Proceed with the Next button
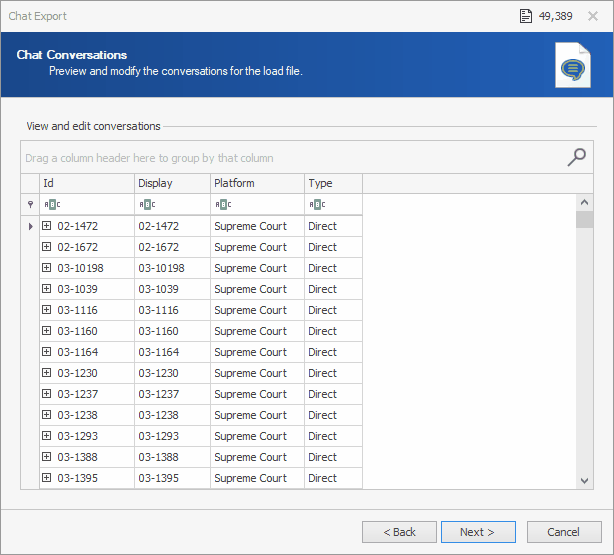 click(478, 532)
